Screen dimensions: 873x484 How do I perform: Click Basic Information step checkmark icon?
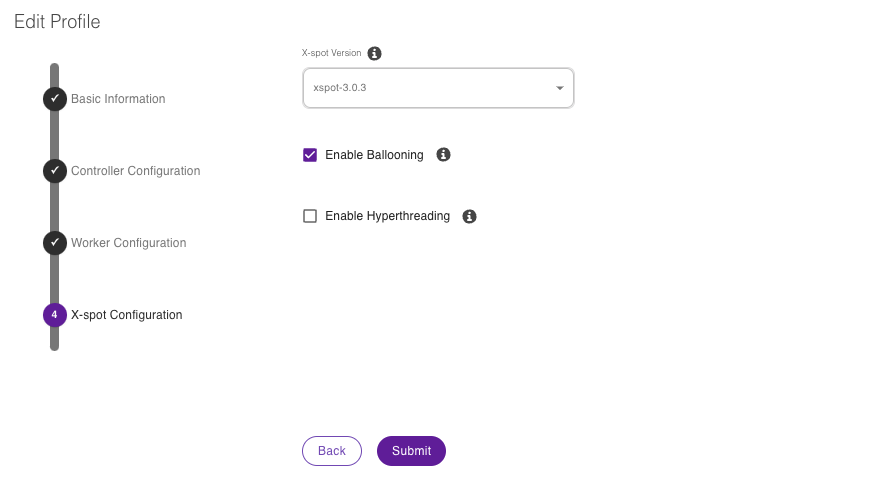pyautogui.click(x=54, y=99)
